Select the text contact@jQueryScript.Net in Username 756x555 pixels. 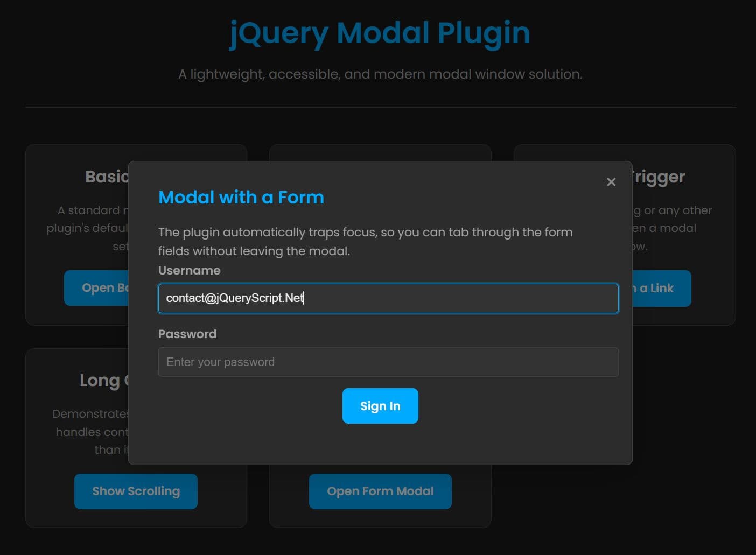pyautogui.click(x=235, y=298)
